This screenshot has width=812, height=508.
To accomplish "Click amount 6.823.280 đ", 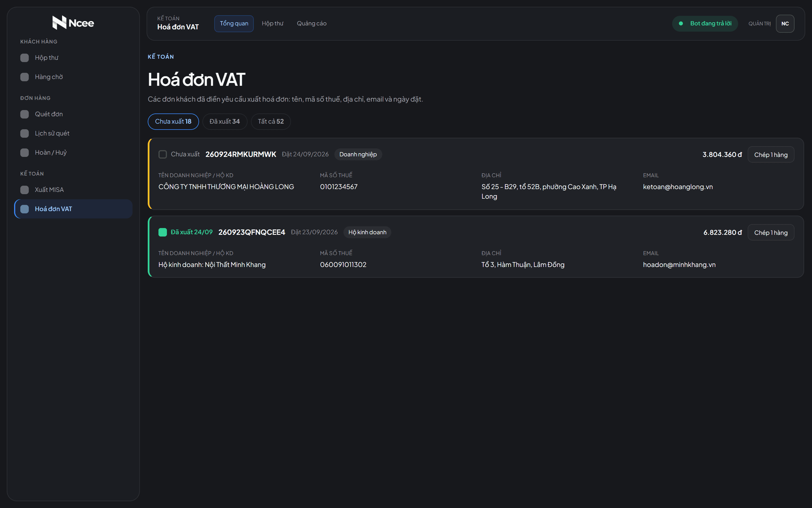I will (x=722, y=233).
